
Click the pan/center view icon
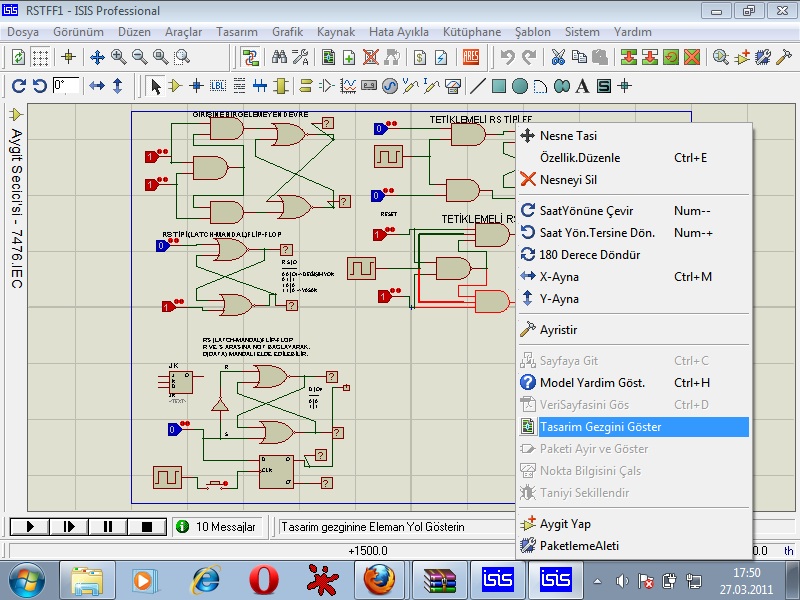(x=97, y=57)
